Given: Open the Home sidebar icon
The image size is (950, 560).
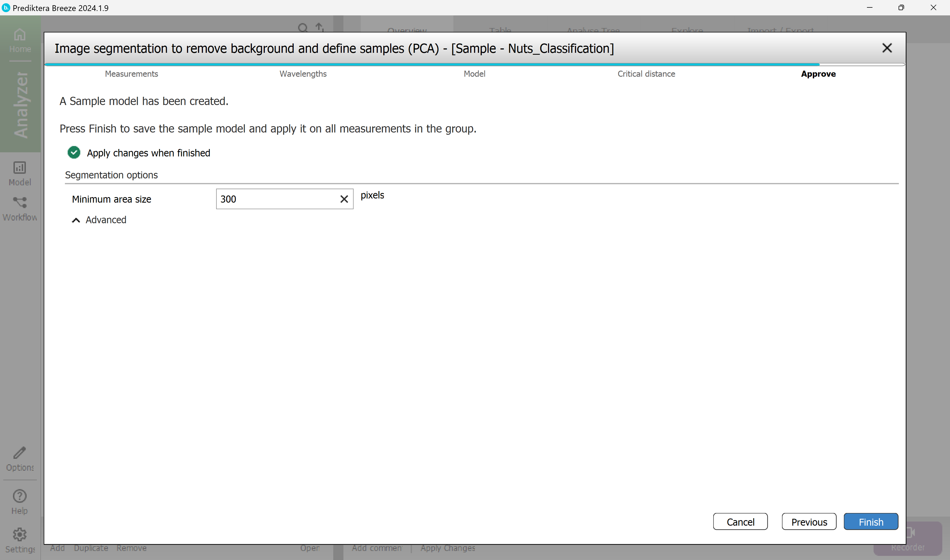Looking at the screenshot, I should point(20,40).
